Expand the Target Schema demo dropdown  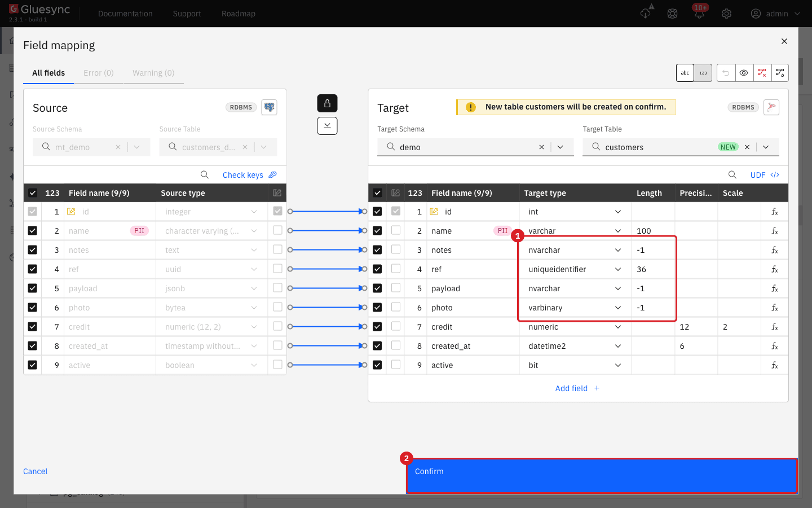[561, 147]
